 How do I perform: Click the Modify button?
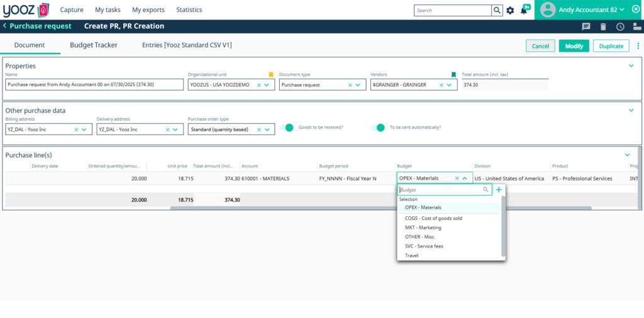(x=574, y=46)
